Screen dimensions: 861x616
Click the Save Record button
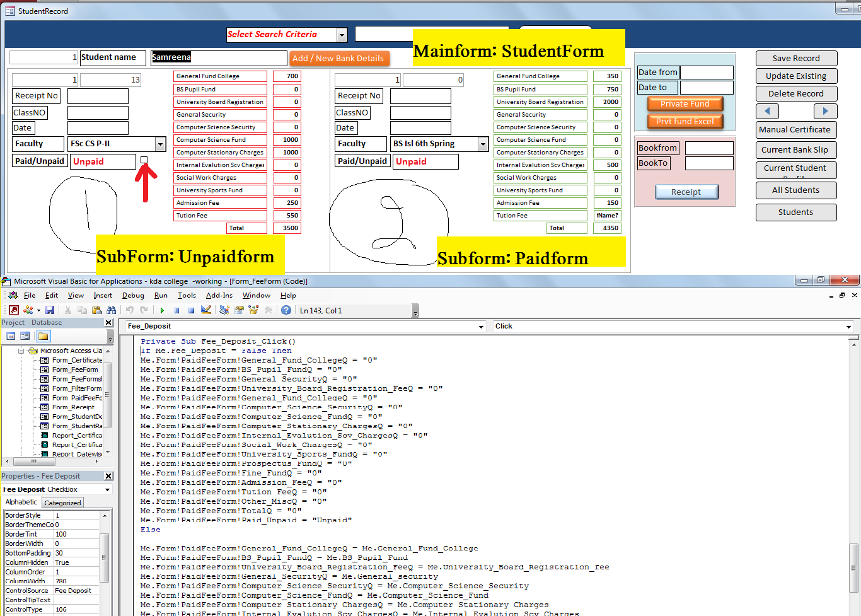click(x=796, y=59)
